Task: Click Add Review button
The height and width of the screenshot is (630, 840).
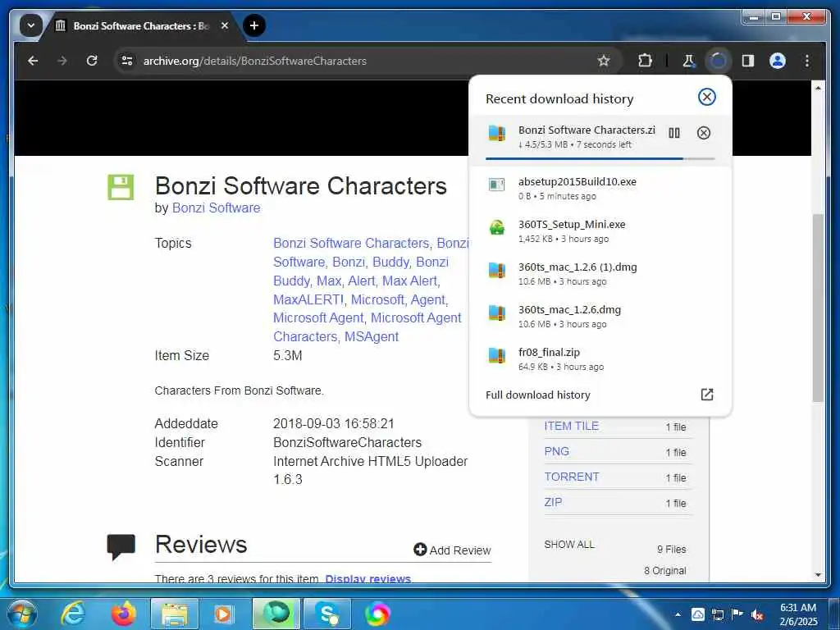Action: 452,550
